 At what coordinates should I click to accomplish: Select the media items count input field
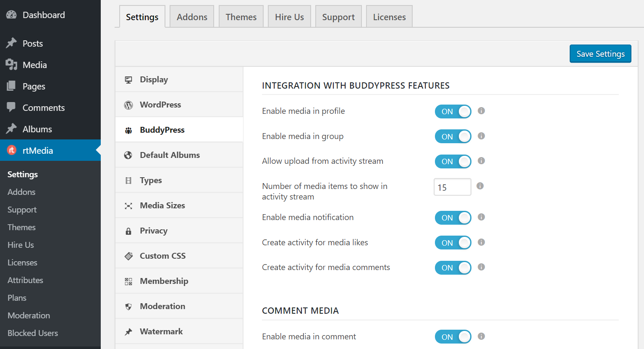(x=452, y=186)
